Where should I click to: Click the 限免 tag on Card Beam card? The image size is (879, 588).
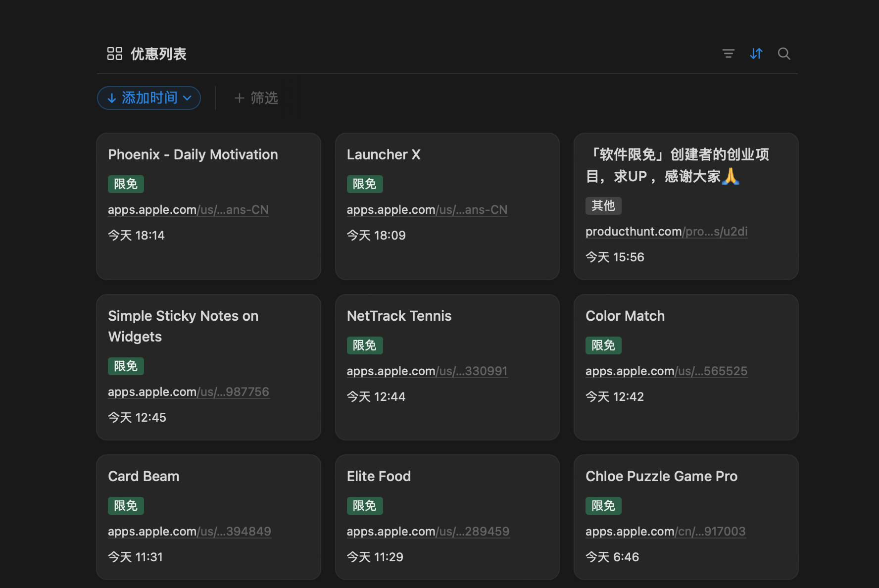[126, 506]
